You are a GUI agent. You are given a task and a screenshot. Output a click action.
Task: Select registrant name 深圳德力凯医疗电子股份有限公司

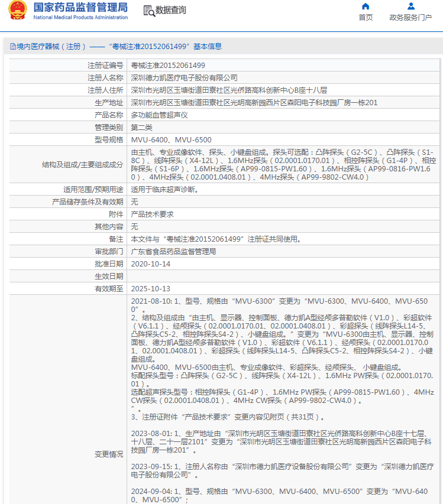click(x=184, y=78)
